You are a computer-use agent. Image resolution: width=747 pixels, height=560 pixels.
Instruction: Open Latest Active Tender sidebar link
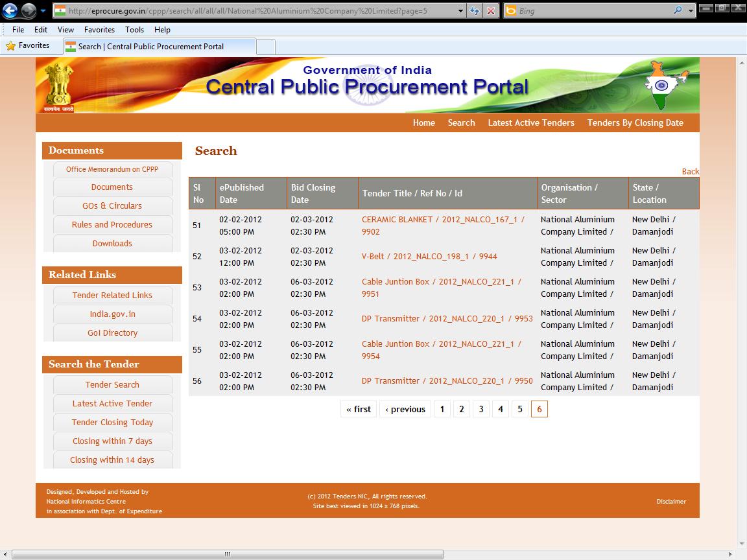coord(112,403)
